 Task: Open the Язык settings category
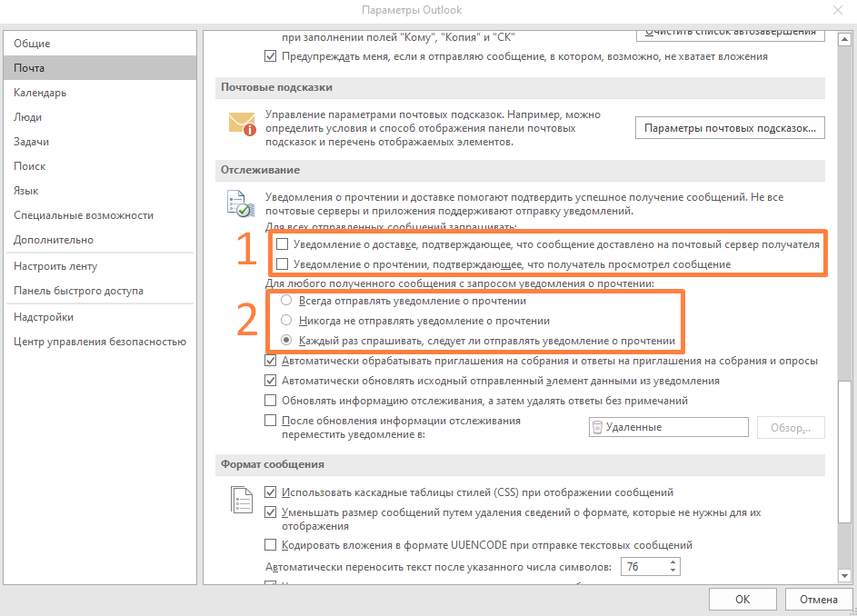coord(100,191)
